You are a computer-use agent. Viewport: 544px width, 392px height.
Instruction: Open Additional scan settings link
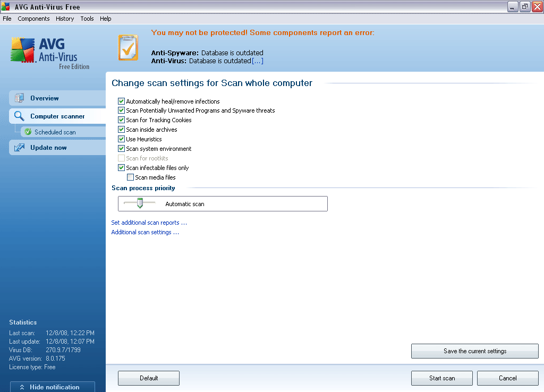pos(144,233)
